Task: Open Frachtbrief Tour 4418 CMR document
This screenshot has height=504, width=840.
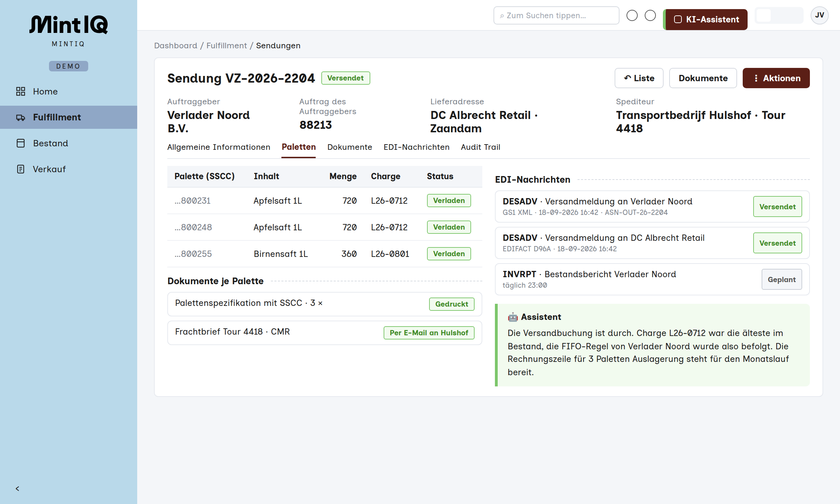Action: click(x=325, y=333)
